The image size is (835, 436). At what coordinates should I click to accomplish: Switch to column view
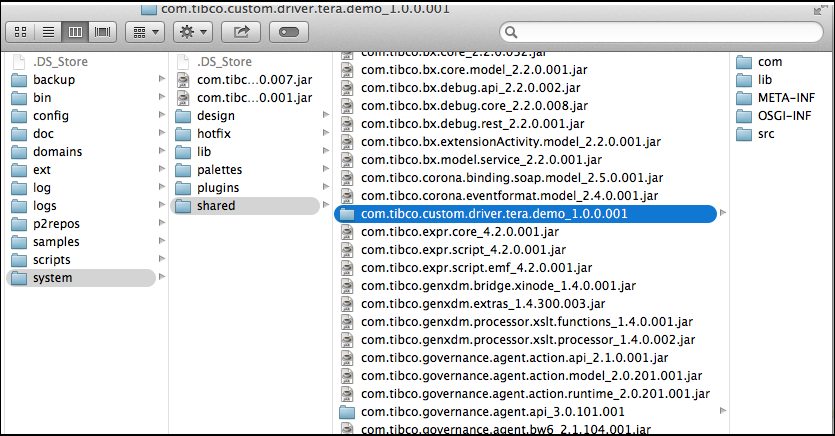[75, 32]
